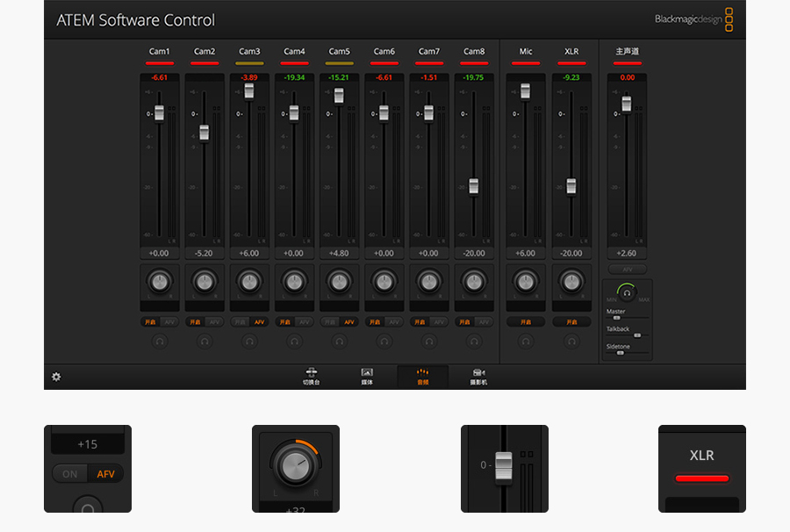
Task: Click the Mic channel label
Action: pos(526,52)
